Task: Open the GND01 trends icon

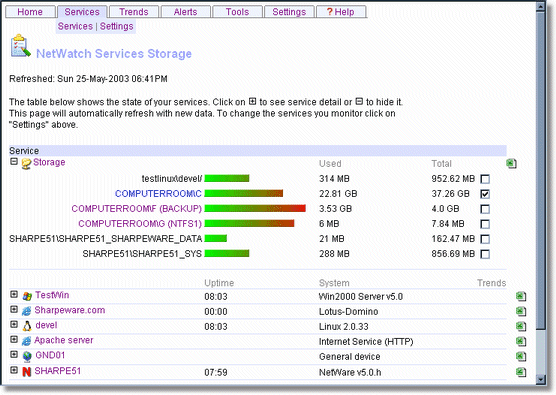Action: point(521,356)
